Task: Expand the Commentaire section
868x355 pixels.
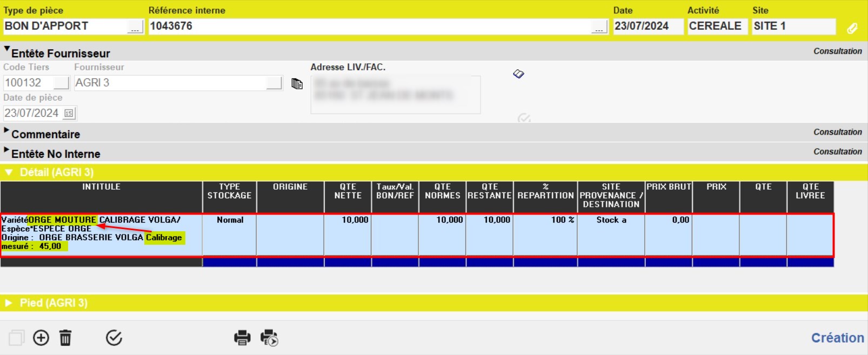Action: click(x=7, y=131)
